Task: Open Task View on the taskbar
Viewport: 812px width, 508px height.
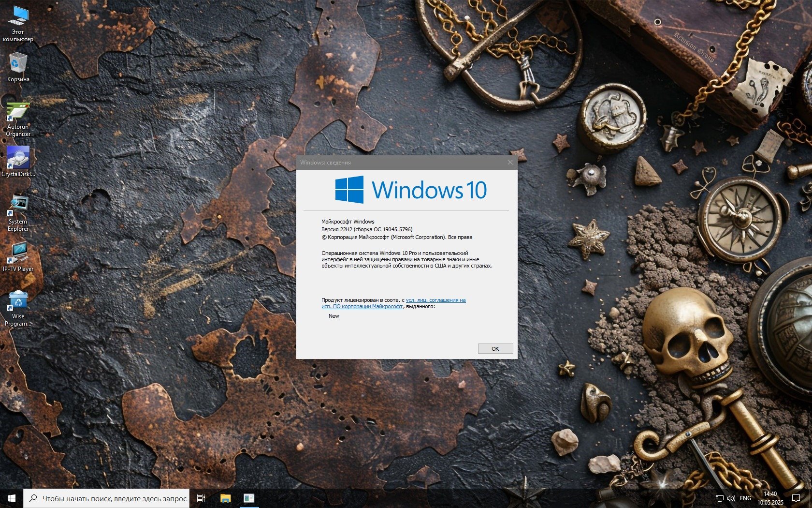Action: [201, 498]
